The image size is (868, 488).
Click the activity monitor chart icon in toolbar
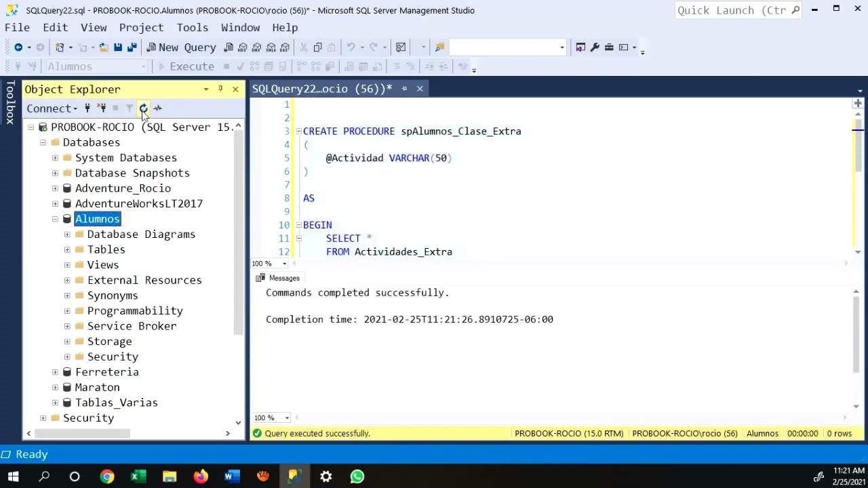tap(401, 47)
